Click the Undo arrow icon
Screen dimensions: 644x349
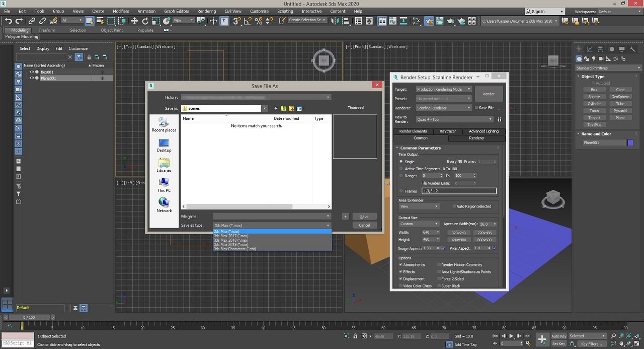(x=8, y=21)
